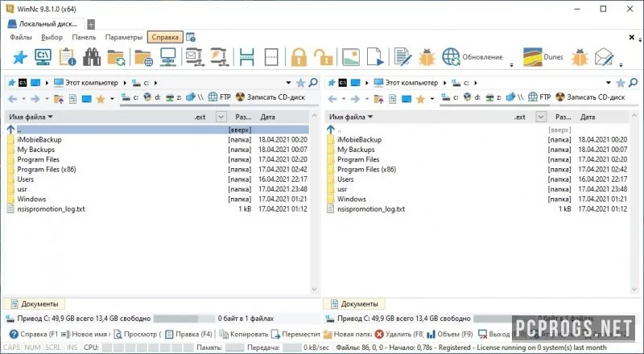Select the Dunes theme button
Image resolution: width=644 pixels, height=354 pixels.
click(x=543, y=57)
